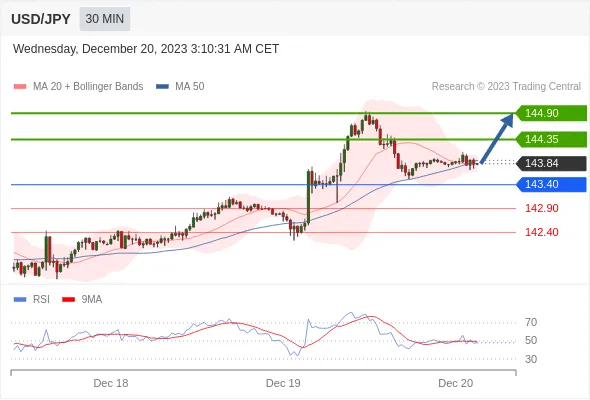The image size is (590, 400).
Task: Click the 142.40 support level value
Action: point(542,232)
